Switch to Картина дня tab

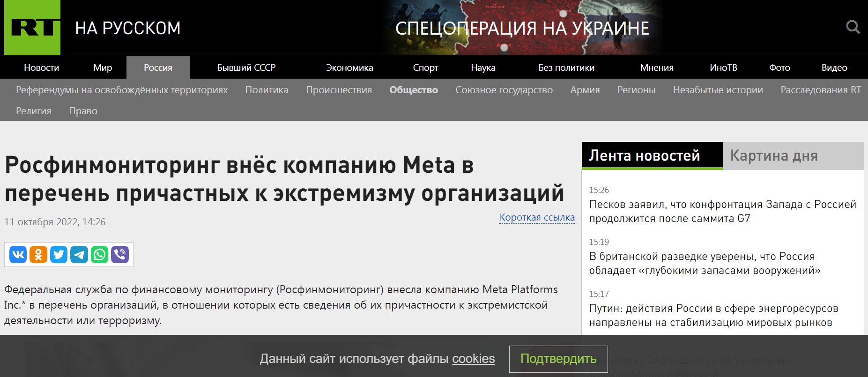[793, 155]
